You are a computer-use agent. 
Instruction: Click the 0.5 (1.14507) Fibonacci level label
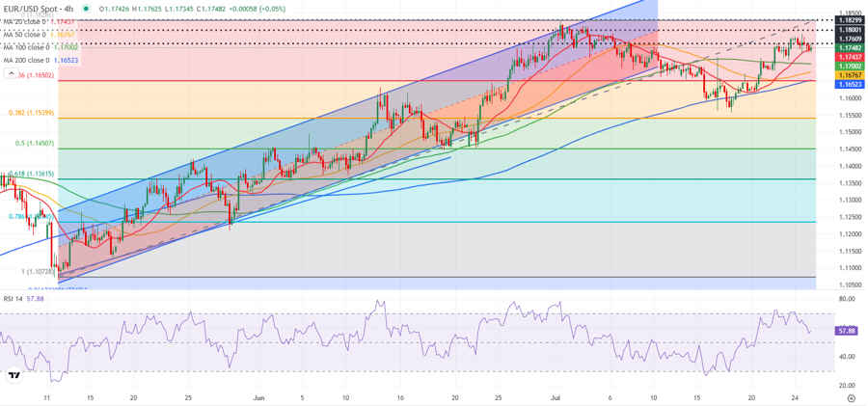pyautogui.click(x=35, y=143)
